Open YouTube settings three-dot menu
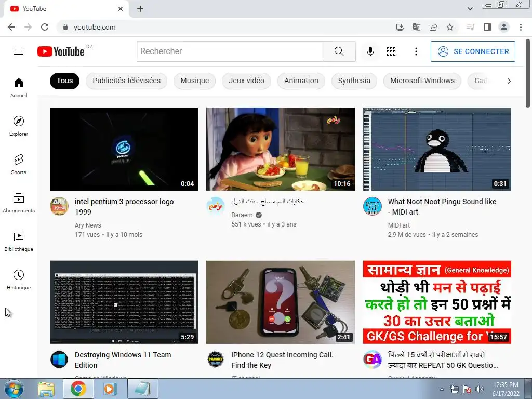The height and width of the screenshot is (399, 532). [x=416, y=51]
